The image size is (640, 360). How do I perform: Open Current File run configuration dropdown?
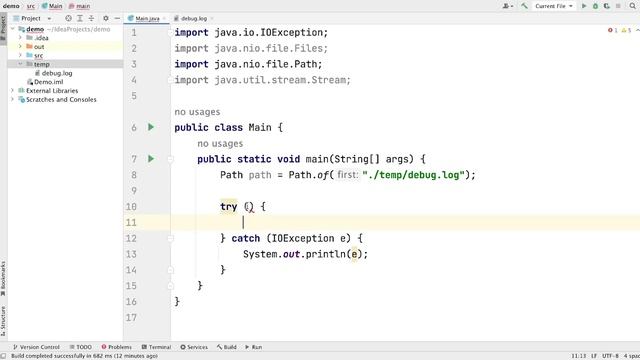[553, 6]
